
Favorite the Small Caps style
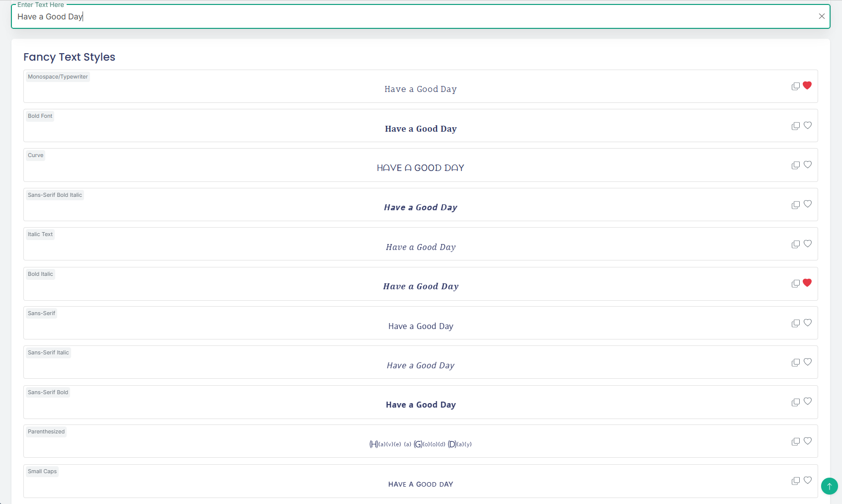(807, 480)
